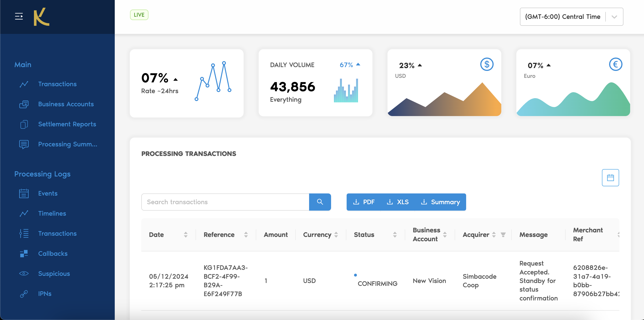This screenshot has width=644, height=320.
Task: Click the Search transactions input field
Action: tap(225, 202)
